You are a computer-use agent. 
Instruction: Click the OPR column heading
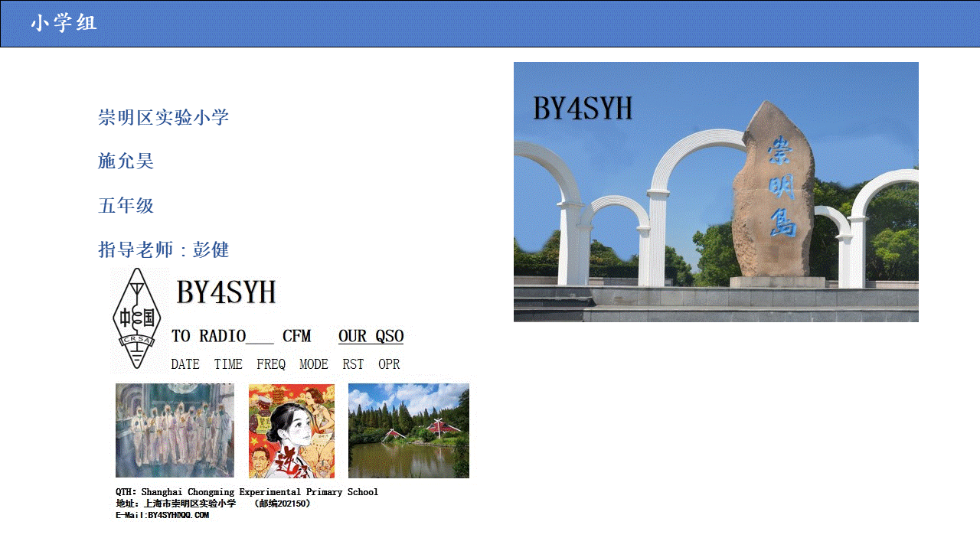[x=389, y=364]
